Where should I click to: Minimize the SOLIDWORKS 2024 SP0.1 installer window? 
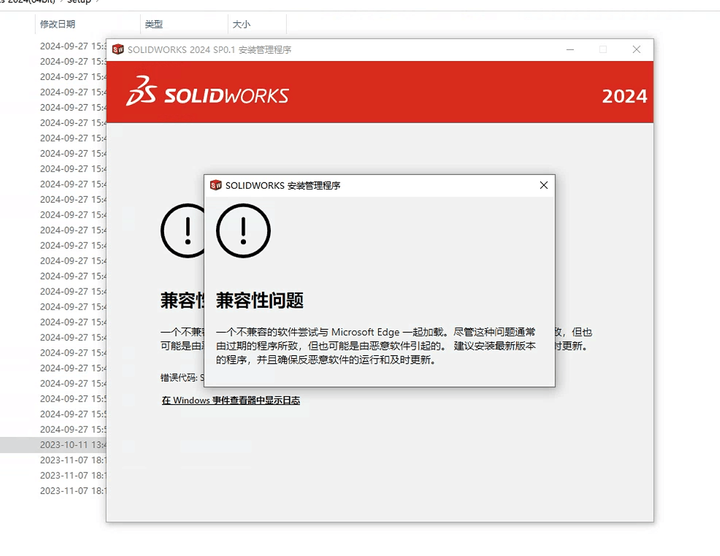tap(570, 50)
